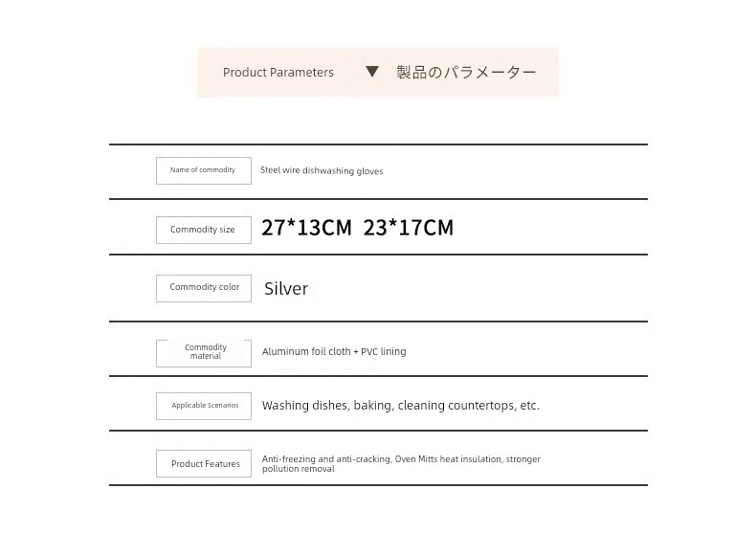Click the Product Parameters header text

coord(278,73)
